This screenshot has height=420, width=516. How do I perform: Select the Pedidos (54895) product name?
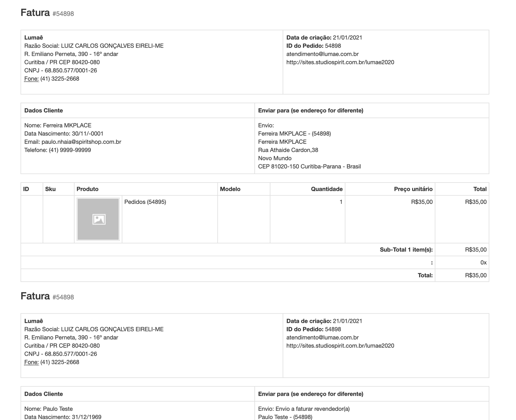click(145, 202)
